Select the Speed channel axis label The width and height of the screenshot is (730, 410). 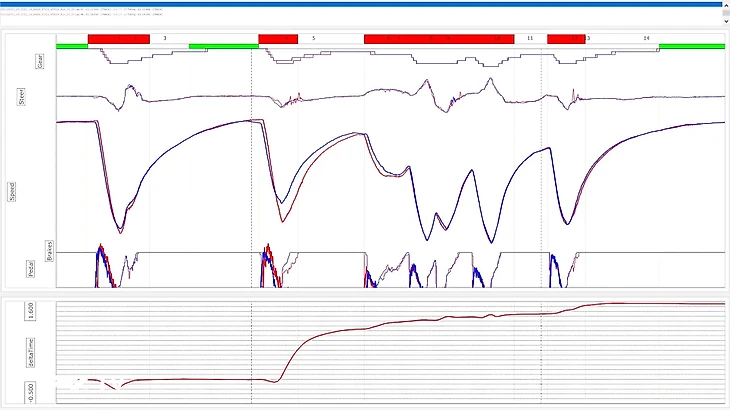[x=12, y=191]
